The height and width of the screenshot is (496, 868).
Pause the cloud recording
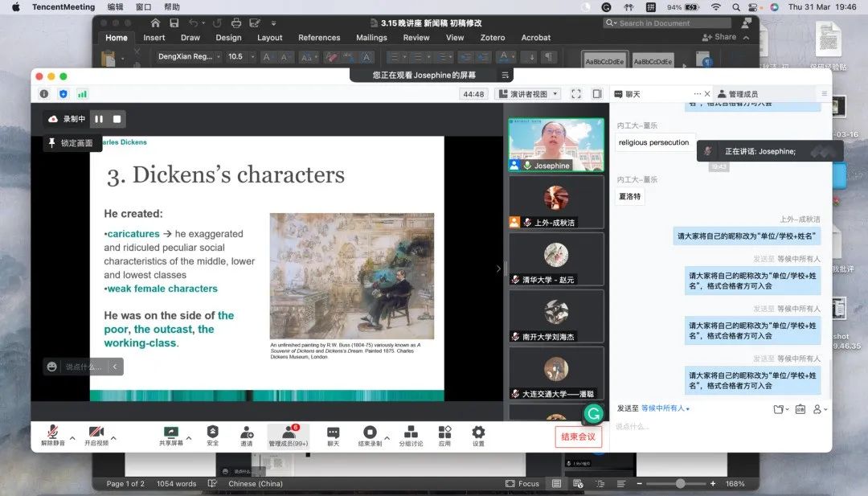pyautogui.click(x=99, y=119)
